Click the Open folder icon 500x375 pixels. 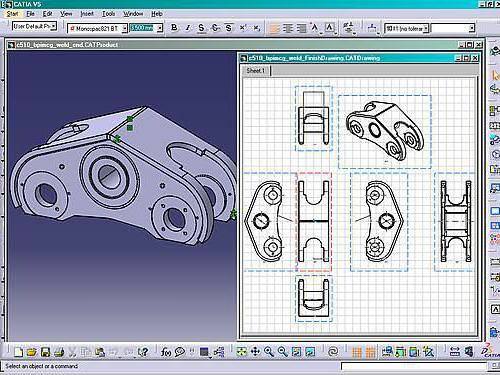click(x=32, y=352)
